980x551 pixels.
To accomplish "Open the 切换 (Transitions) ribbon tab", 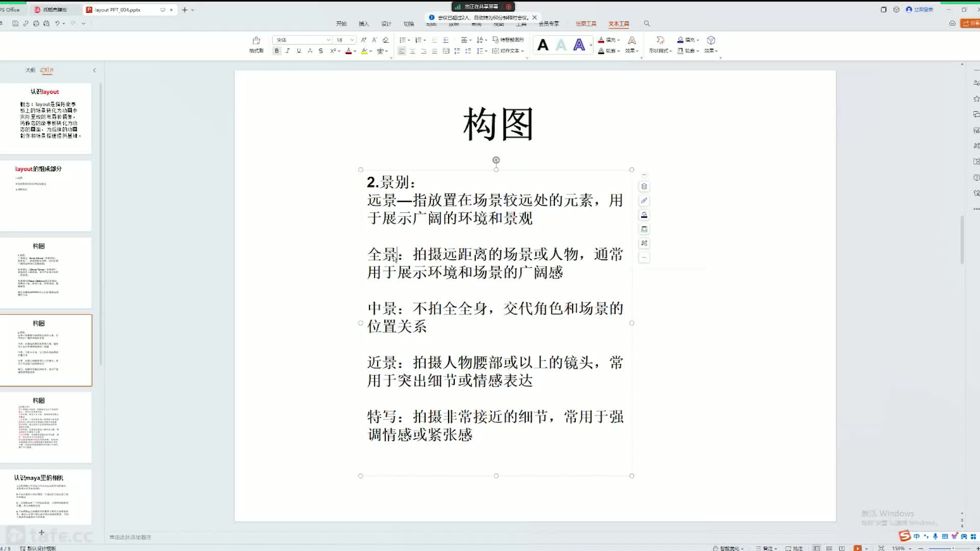I will tap(409, 24).
